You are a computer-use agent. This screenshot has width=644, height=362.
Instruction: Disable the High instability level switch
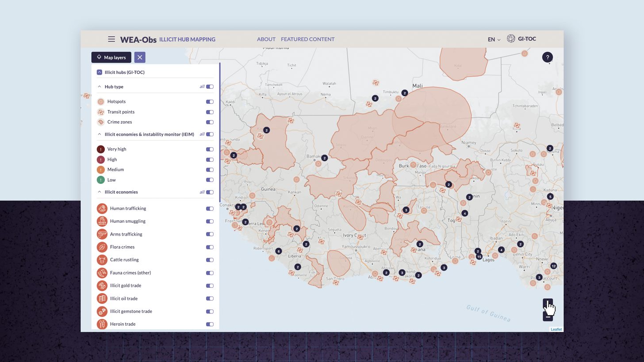tap(210, 160)
